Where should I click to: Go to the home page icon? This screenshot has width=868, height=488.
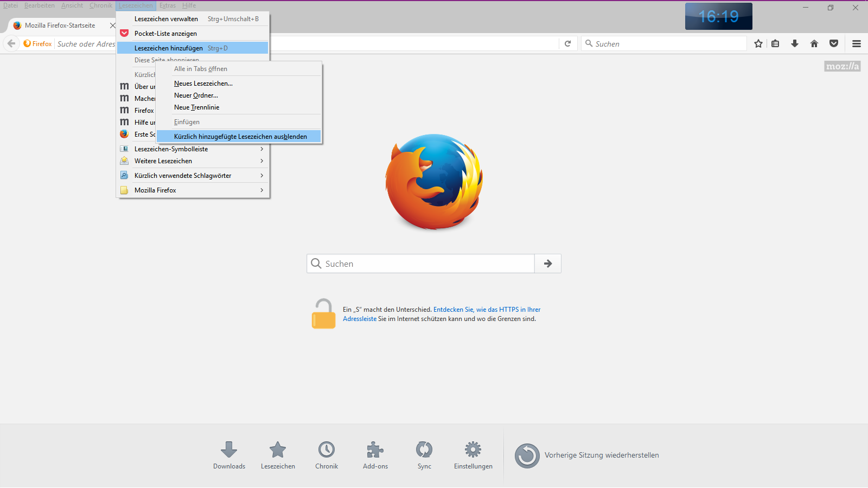814,44
